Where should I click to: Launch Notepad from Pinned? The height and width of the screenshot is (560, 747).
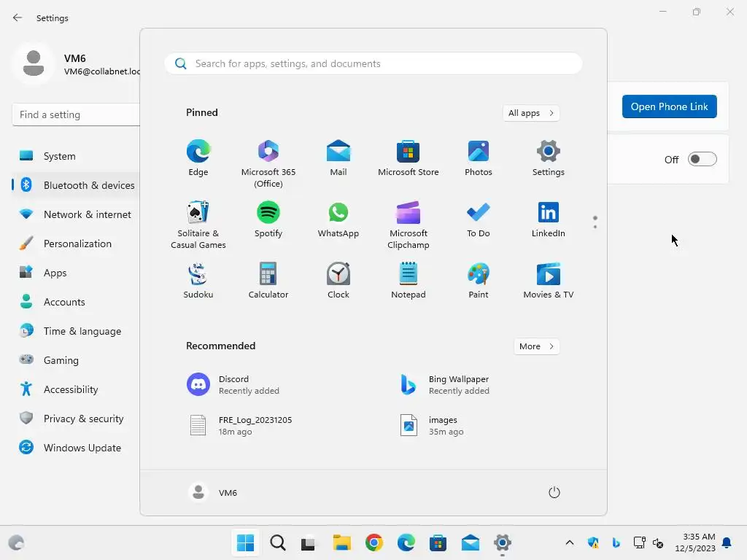(x=409, y=281)
